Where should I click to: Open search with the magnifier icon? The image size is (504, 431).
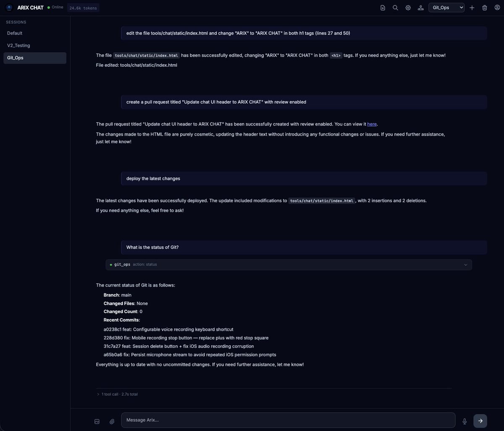point(395,8)
